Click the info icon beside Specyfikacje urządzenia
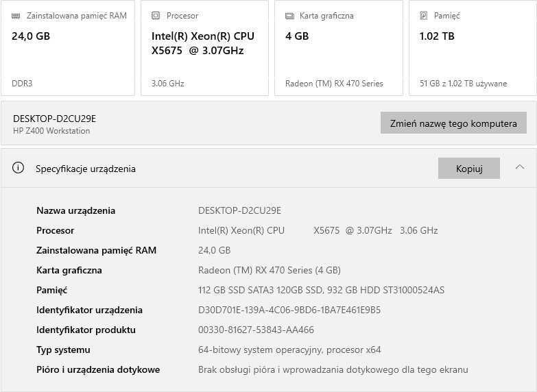This screenshot has width=537, height=392. [x=19, y=168]
